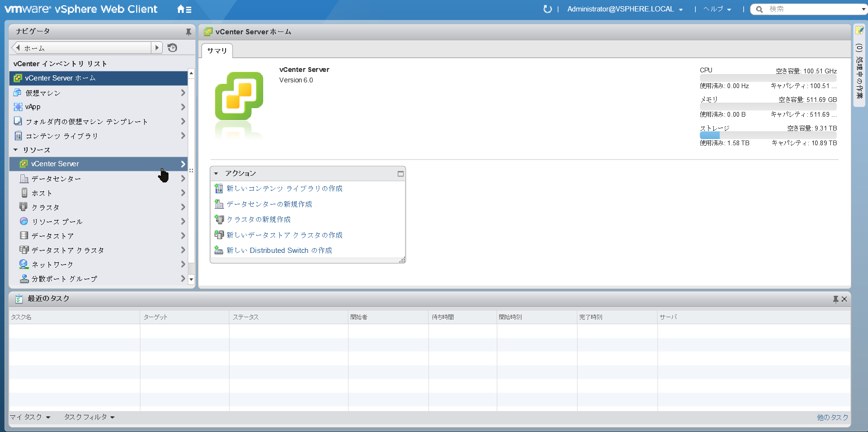The image size is (868, 432).
Task: Click the new datacenter action icon
Action: 219,204
